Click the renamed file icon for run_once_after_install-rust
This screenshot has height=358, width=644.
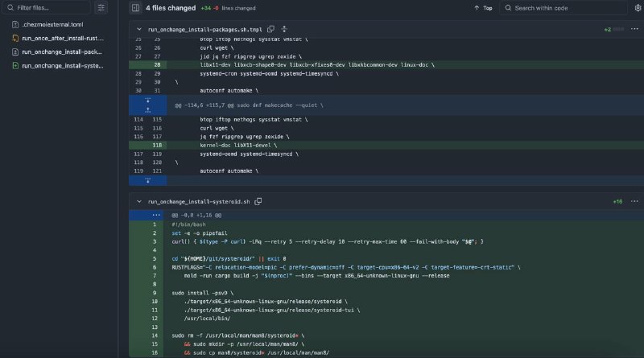coord(15,38)
